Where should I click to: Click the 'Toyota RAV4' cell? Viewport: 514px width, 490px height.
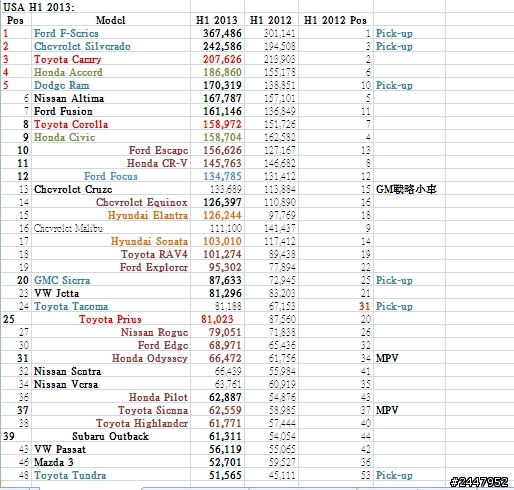pyautogui.click(x=154, y=254)
